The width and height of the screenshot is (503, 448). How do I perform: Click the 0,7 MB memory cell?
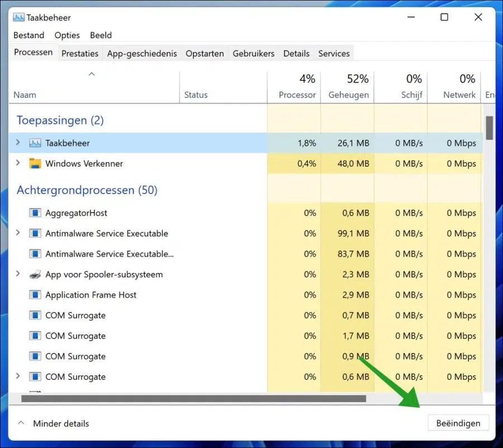348,315
